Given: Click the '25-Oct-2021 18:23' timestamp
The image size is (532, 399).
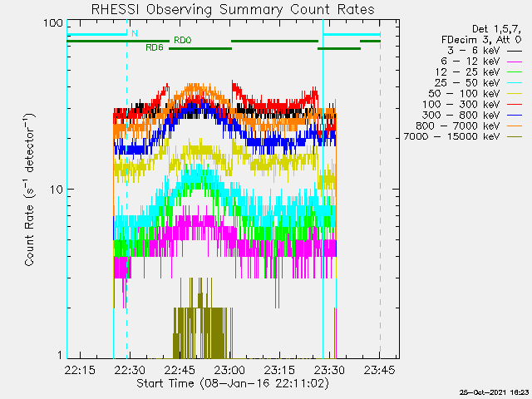Looking at the screenshot, I should [494, 392].
